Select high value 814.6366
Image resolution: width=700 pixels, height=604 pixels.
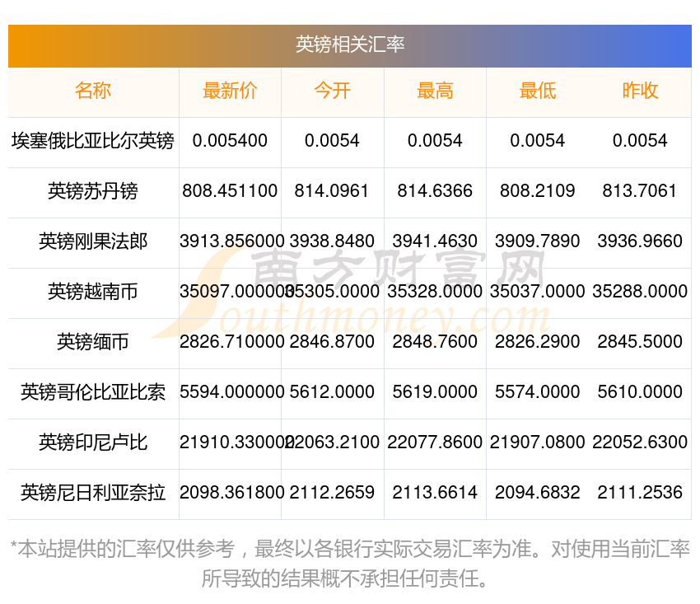click(435, 191)
